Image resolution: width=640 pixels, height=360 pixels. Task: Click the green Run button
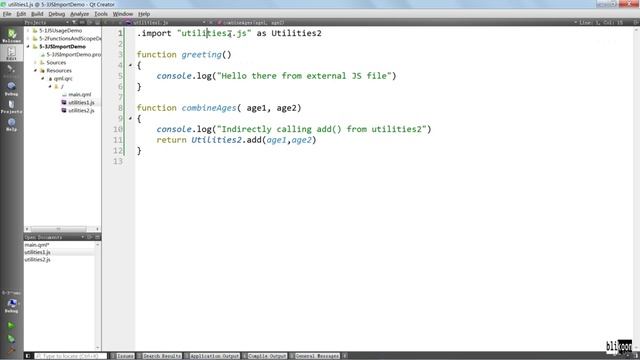11,325
